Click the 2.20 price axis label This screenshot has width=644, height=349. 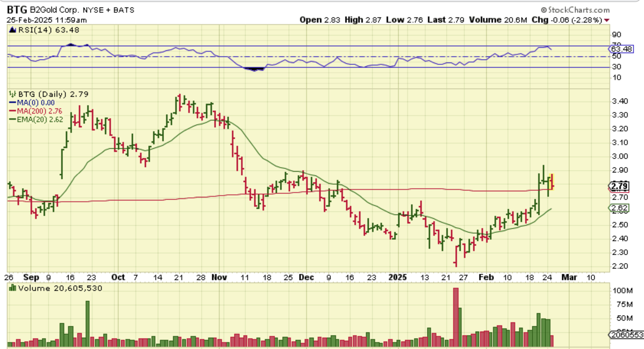(620, 266)
